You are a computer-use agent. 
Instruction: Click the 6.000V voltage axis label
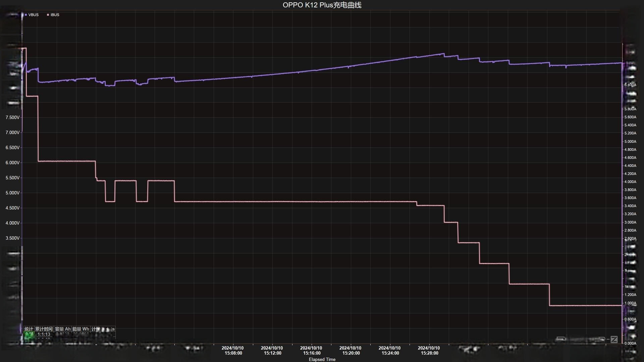coord(13,163)
